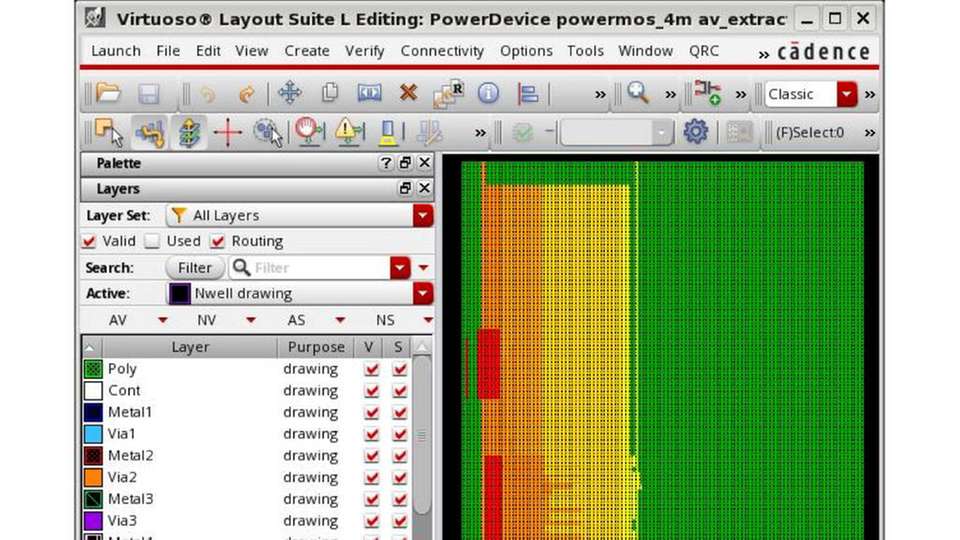Toggle Cont layer visibility checkbox
The width and height of the screenshot is (960, 540).
click(x=371, y=391)
